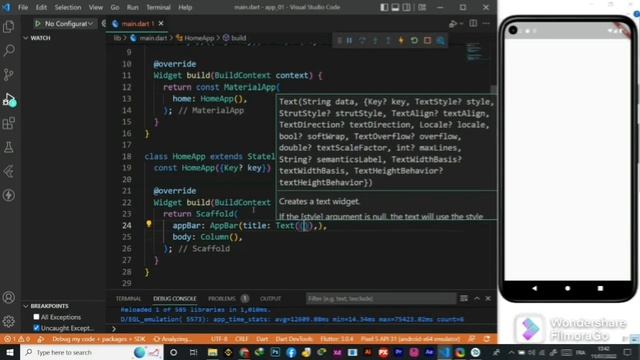Collapse the BREAKPOINTS section
Viewport: 640px width, 360px height.
tap(46, 306)
